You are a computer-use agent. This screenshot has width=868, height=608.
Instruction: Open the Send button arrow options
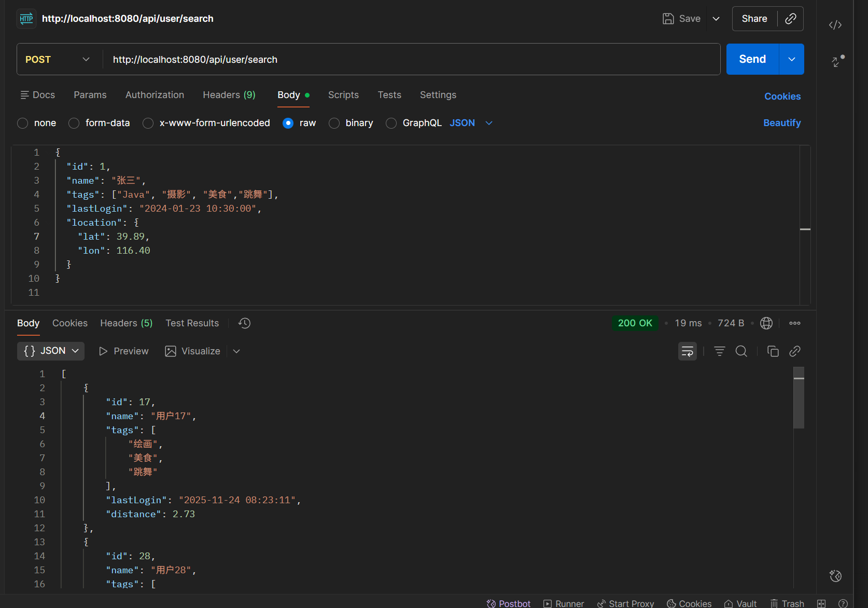click(791, 59)
